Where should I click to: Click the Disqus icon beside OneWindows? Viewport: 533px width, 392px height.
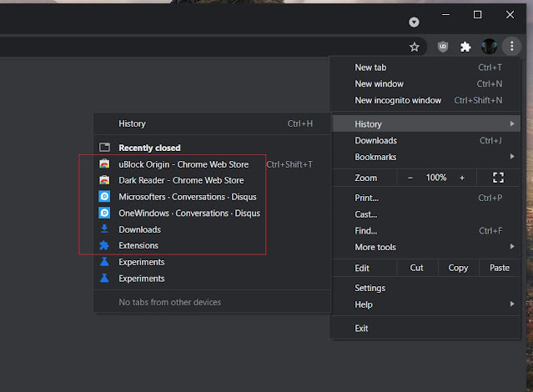coord(104,213)
